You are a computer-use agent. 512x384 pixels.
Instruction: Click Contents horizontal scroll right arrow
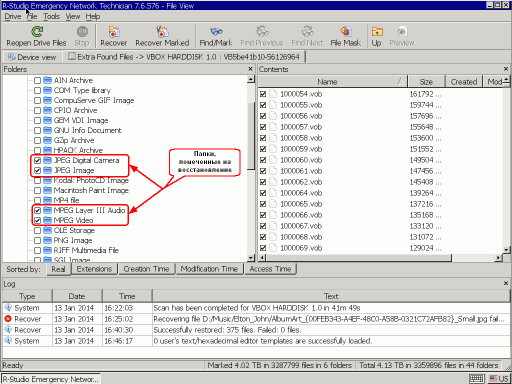[498, 258]
